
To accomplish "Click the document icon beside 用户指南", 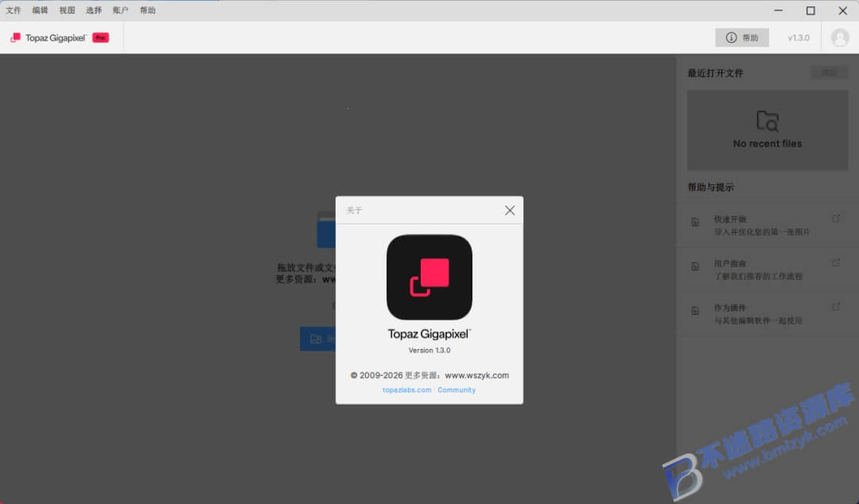I will (x=695, y=266).
